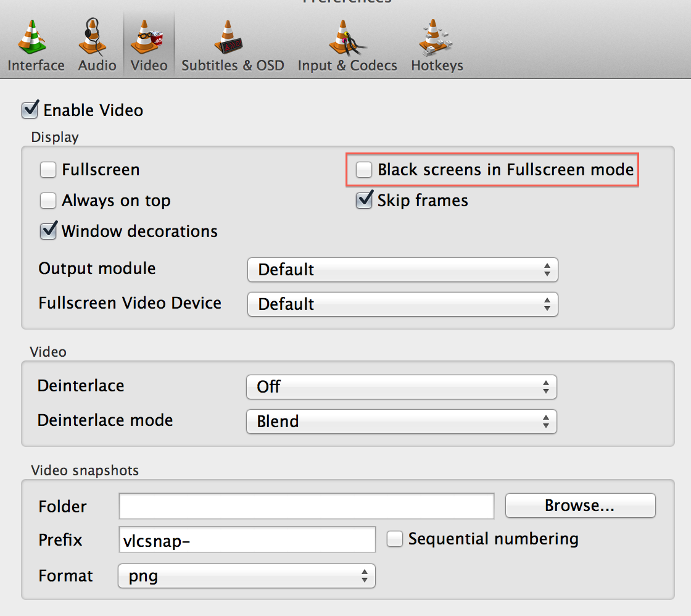Select the Hotkeys cone icon
Viewport: 691px width, 616px height.
436,38
